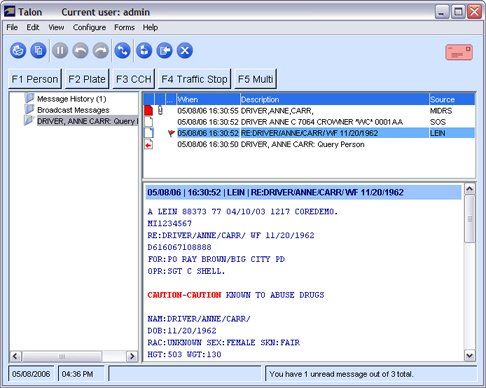This screenshot has height=388, width=486.
Task: Click the unread message status text
Action: (341, 374)
